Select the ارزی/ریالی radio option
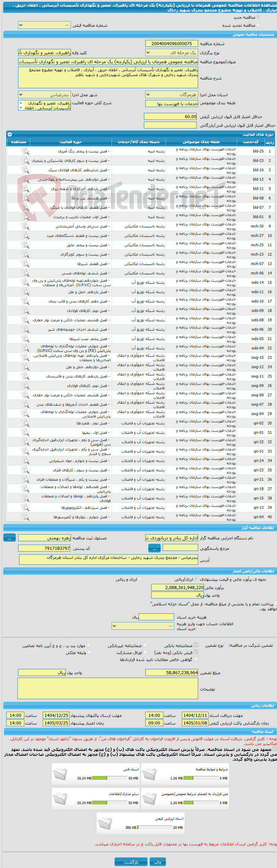Screen dimensions: 277x868 pyautogui.click(x=196, y=579)
